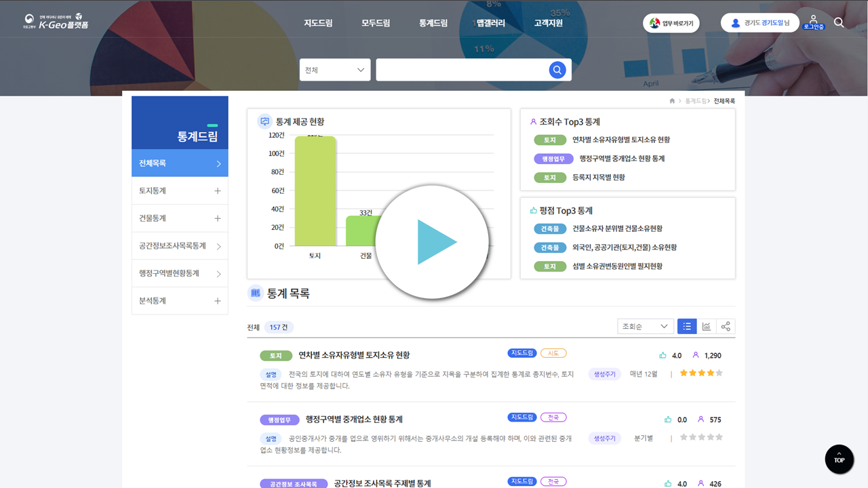Open the 전체 search category dropdown
Image resolution: width=868 pixels, height=488 pixels.
point(335,70)
